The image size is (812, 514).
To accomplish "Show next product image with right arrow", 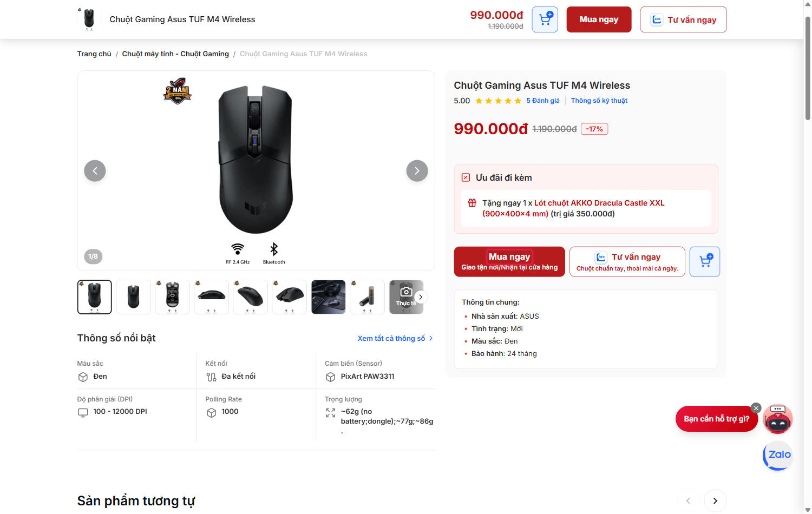I will coord(417,171).
